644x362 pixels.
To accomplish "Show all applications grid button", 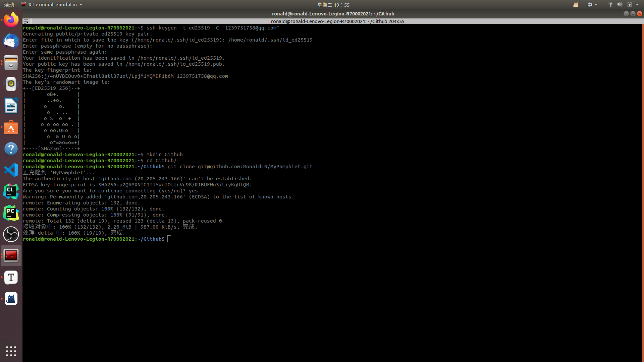I will pyautogui.click(x=11, y=351).
